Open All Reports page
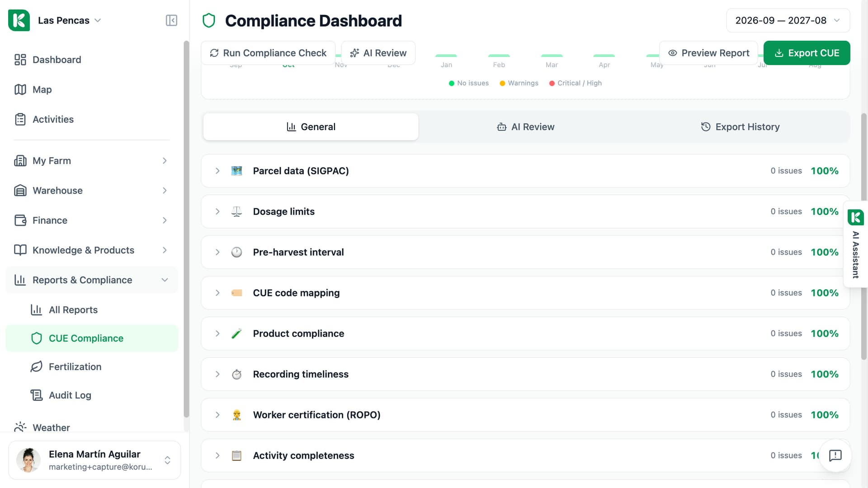The height and width of the screenshot is (488, 868). pyautogui.click(x=92, y=310)
